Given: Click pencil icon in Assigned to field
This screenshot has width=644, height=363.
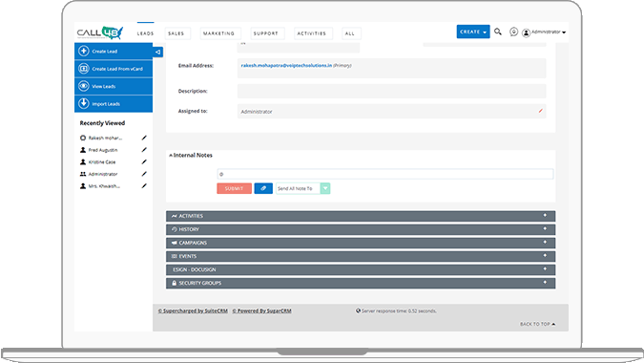Looking at the screenshot, I should [x=541, y=111].
